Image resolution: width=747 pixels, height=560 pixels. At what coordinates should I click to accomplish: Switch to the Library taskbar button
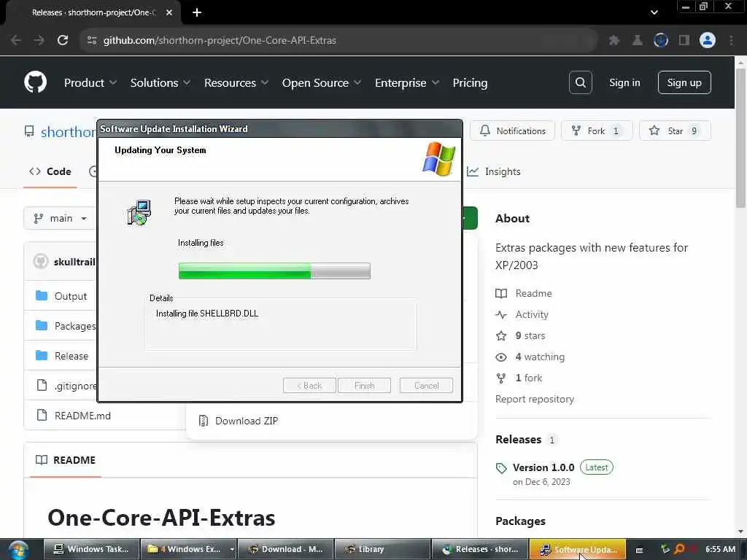click(x=382, y=550)
